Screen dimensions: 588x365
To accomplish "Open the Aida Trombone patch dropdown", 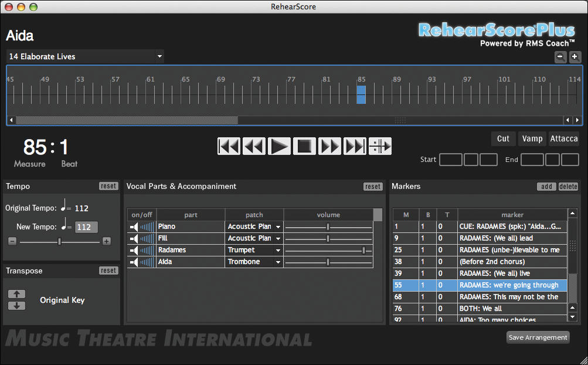I will coord(278,262).
